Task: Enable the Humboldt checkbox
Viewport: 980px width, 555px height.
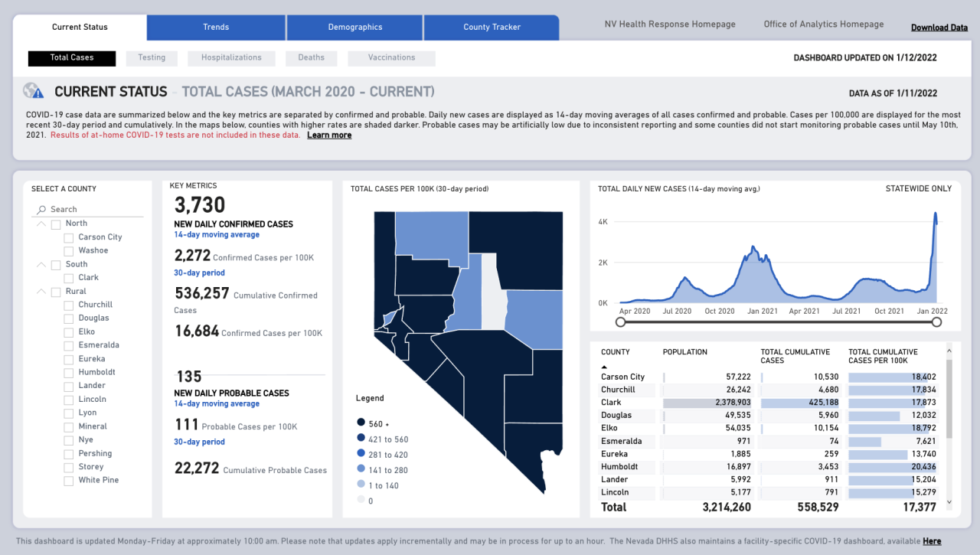Action: (x=69, y=372)
